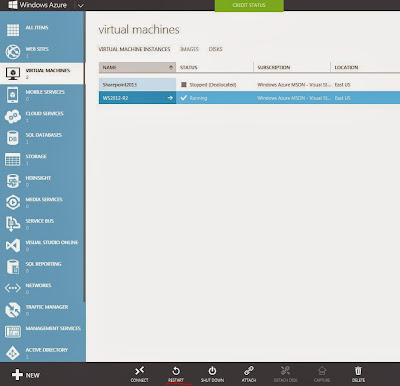This screenshot has height=386, width=400.
Task: Open Media Services play icon
Action: pyautogui.click(x=13, y=202)
